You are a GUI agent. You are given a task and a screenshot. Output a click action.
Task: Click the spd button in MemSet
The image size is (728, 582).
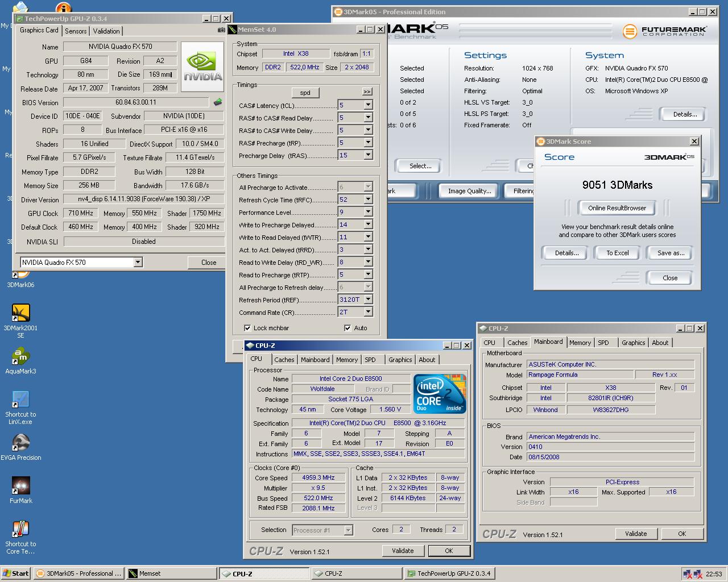click(x=305, y=93)
